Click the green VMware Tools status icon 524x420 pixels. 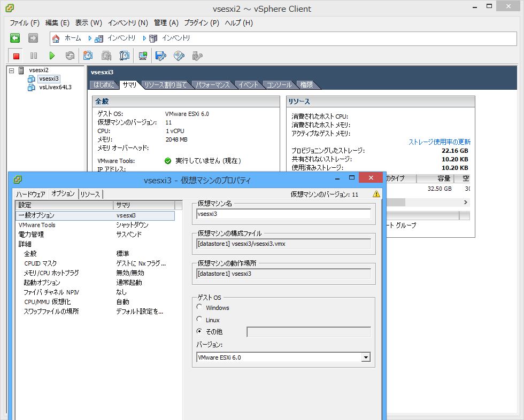pyautogui.click(x=168, y=161)
